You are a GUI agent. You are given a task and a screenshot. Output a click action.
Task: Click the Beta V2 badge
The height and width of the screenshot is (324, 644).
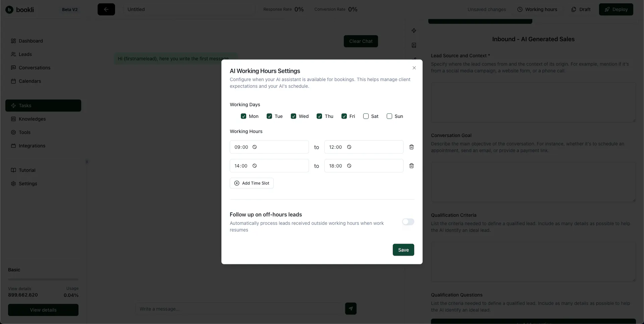click(x=70, y=9)
